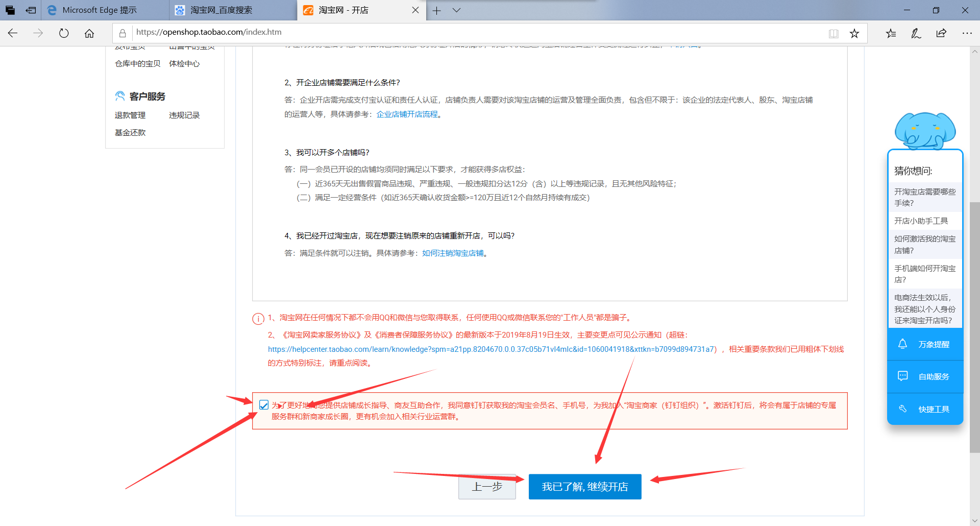
Task: Open 如何注销淘宝店铺 link
Action: (x=453, y=253)
